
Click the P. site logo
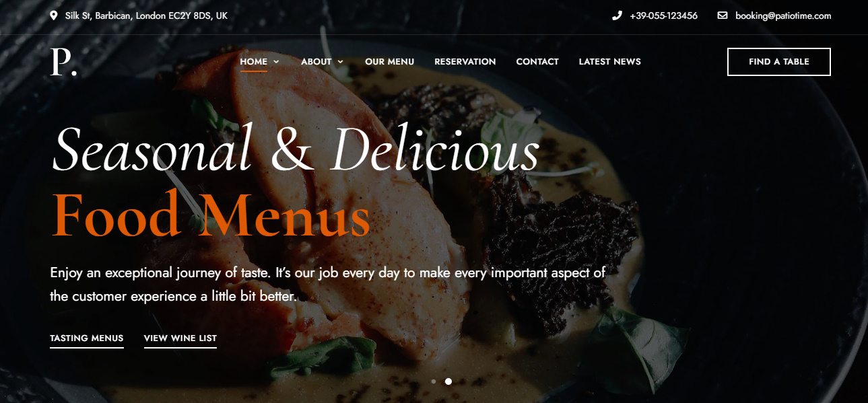[64, 62]
